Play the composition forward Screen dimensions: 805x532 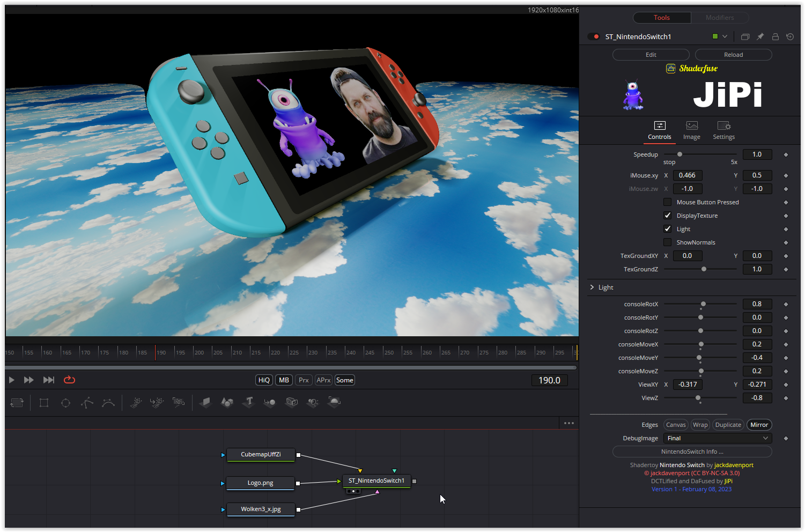(11, 380)
